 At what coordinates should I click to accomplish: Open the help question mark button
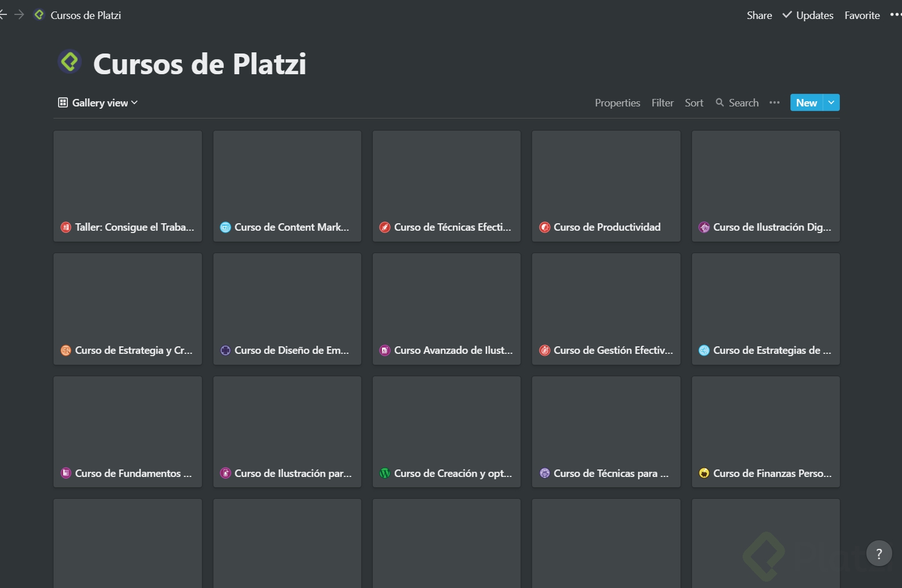click(878, 553)
